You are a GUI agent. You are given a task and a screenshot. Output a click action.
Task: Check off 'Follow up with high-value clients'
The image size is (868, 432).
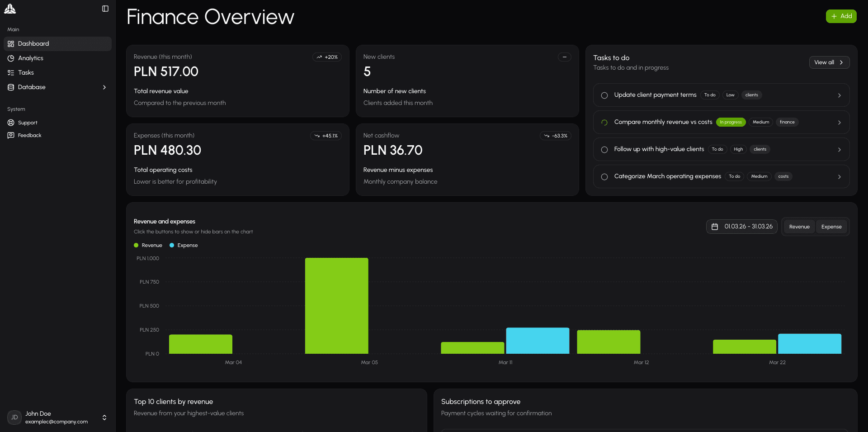coord(604,149)
